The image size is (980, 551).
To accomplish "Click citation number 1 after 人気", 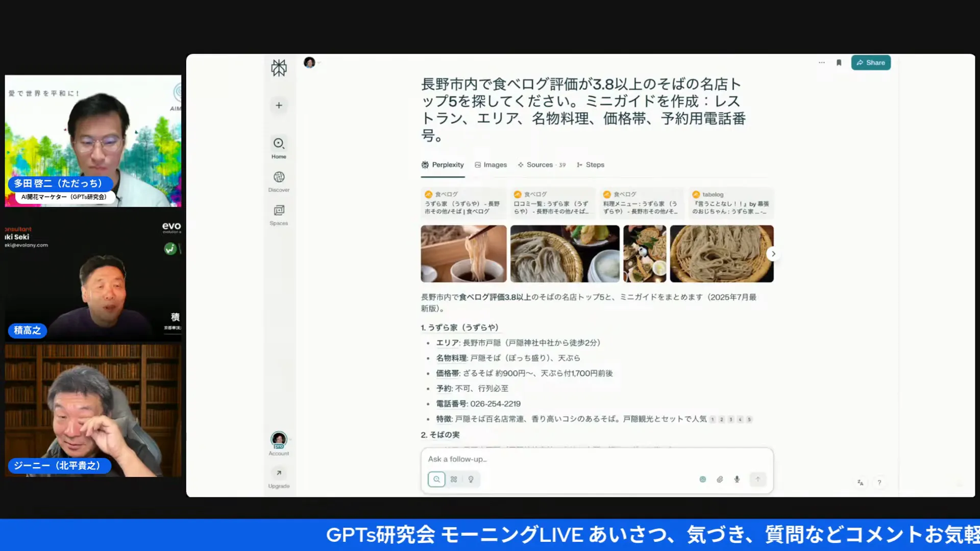I will click(x=713, y=419).
